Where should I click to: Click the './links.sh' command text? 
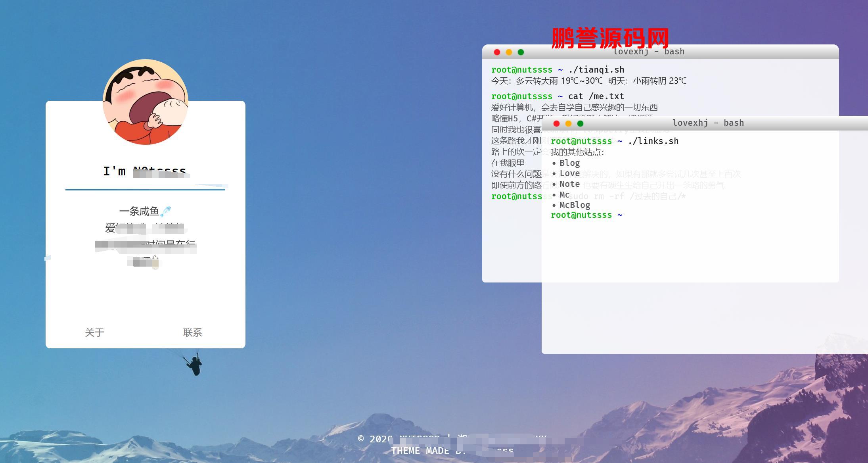point(653,141)
